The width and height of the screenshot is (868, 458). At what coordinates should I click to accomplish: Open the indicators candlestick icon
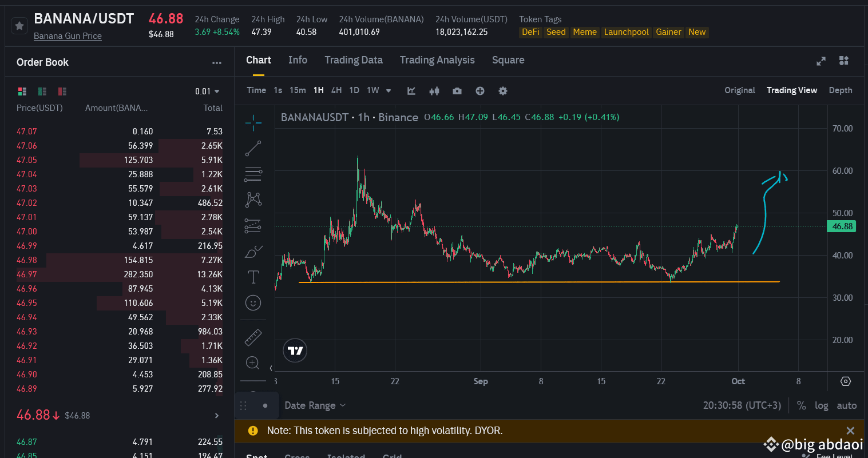click(434, 90)
